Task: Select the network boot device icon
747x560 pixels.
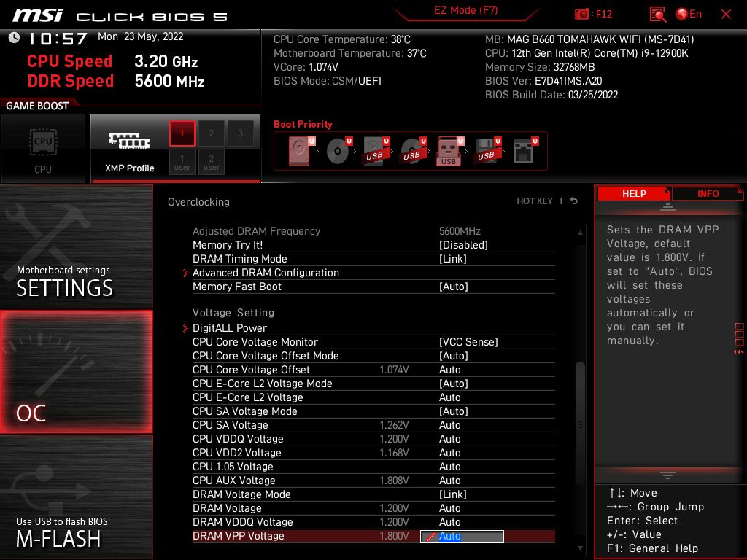Action: (525, 151)
